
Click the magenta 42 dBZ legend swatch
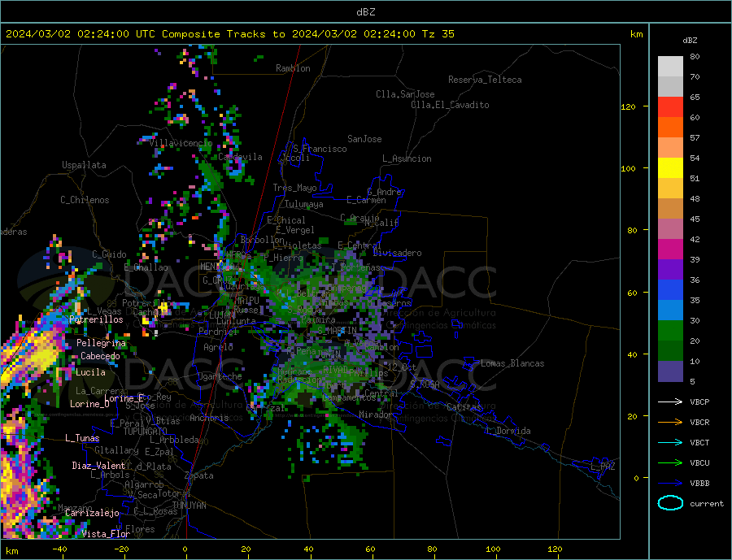click(670, 250)
